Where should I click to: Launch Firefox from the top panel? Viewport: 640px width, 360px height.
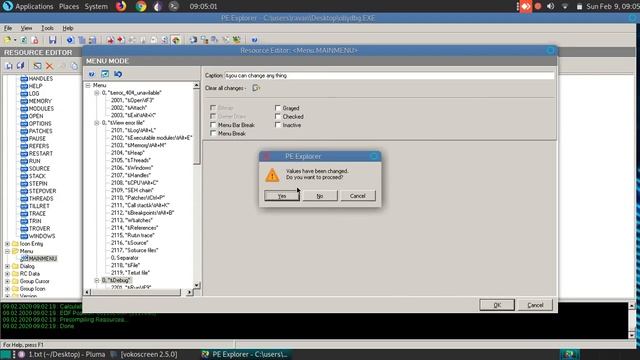click(x=121, y=6)
